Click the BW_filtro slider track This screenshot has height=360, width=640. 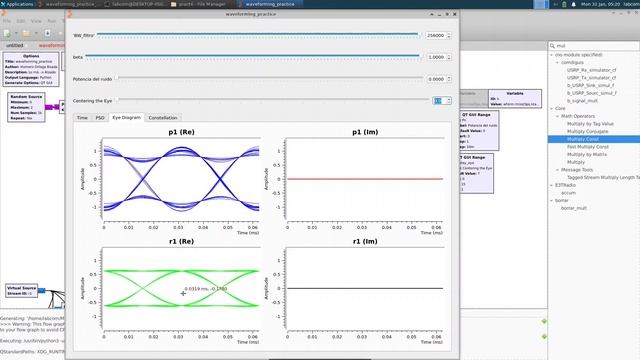[259, 35]
